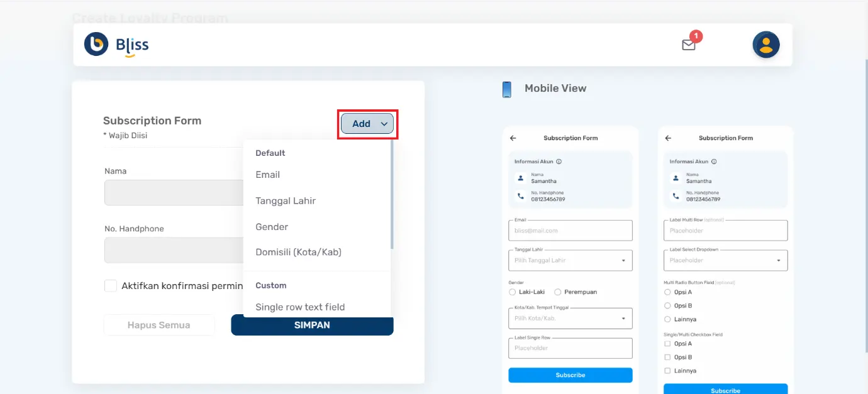
Task: Click the SIMPAN button
Action: (312, 325)
